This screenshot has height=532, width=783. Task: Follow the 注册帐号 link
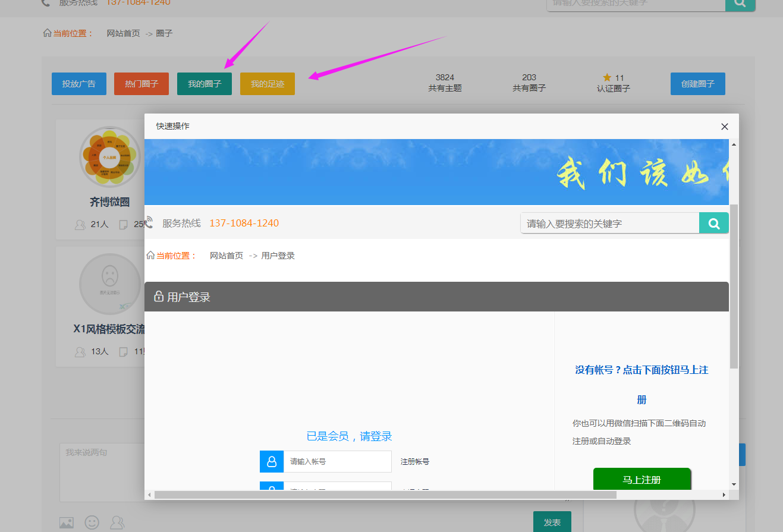pyautogui.click(x=415, y=462)
